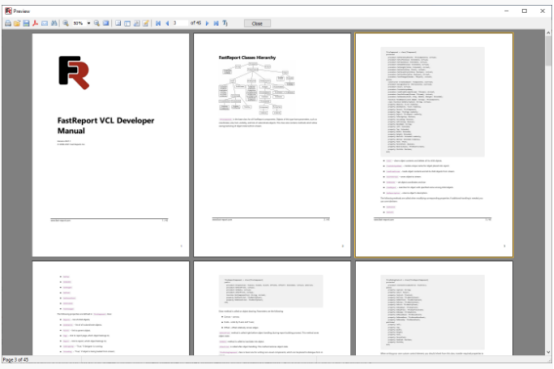Image resolution: width=554 pixels, height=369 pixels.
Task: Jump to the last page
Action: click(216, 23)
